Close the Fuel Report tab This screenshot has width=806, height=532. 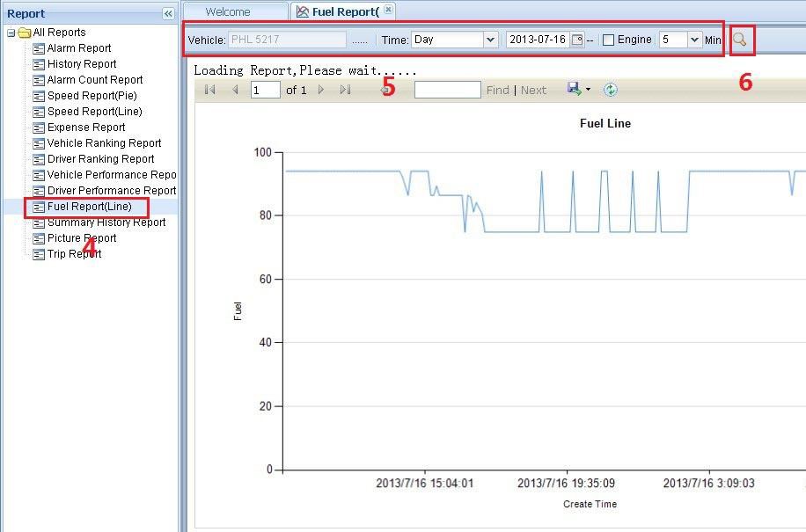[389, 10]
